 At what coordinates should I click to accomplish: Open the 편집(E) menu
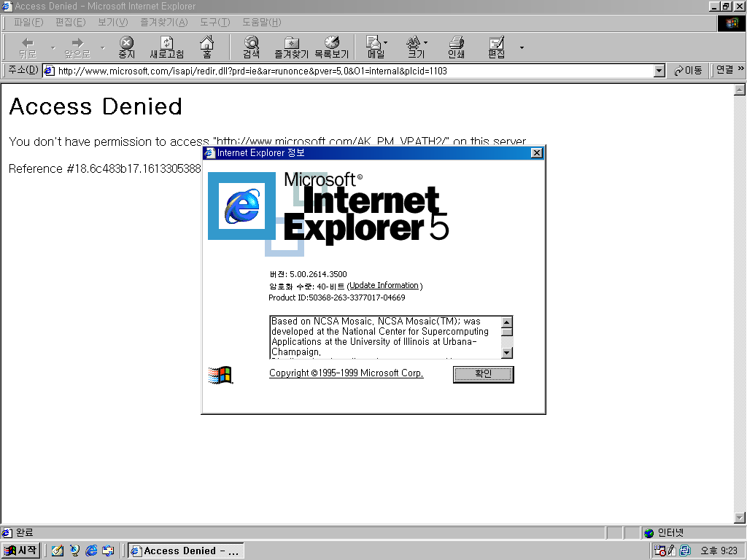pos(70,23)
